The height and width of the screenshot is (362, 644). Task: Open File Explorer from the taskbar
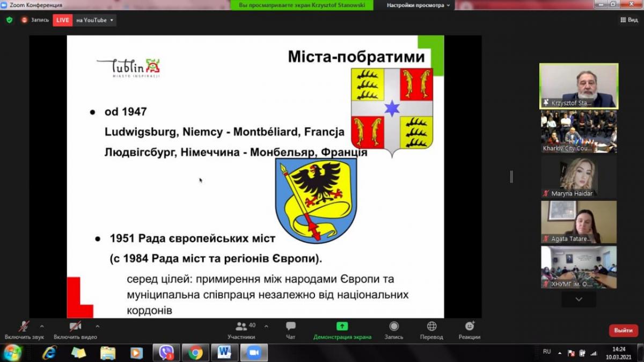coord(108,353)
